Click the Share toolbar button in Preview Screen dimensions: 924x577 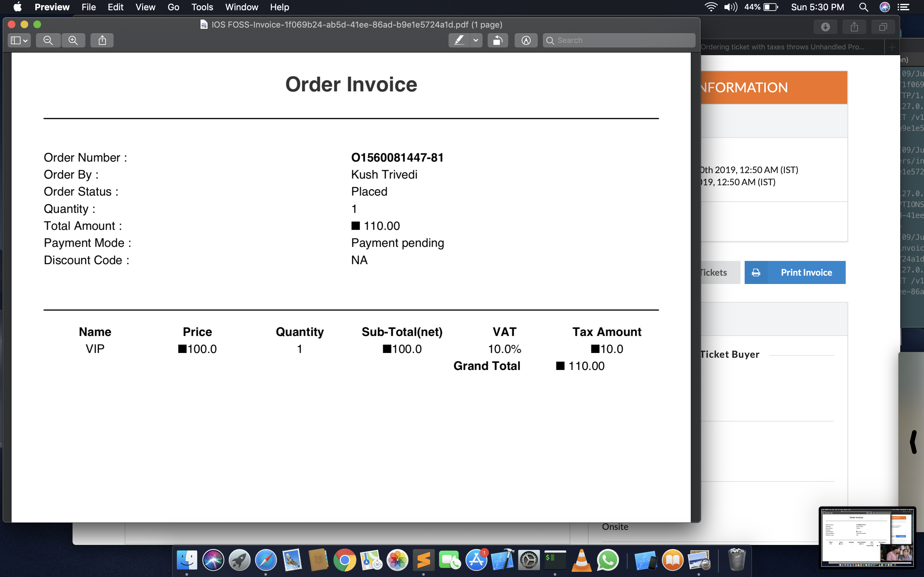click(x=102, y=40)
